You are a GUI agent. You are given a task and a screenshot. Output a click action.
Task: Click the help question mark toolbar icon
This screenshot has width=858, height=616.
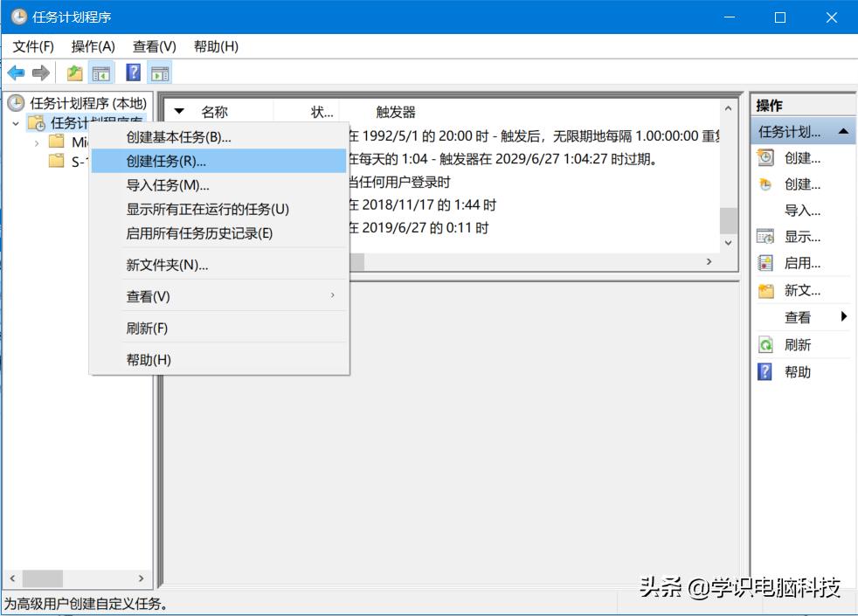coord(131,72)
